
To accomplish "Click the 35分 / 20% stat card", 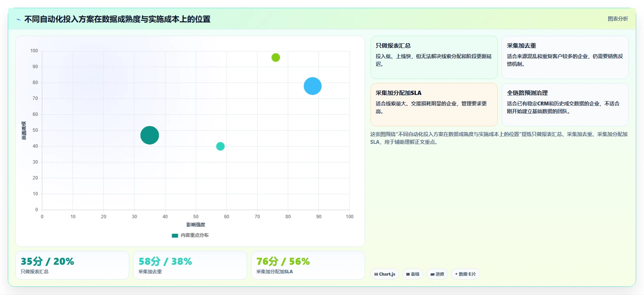I will (72, 265).
